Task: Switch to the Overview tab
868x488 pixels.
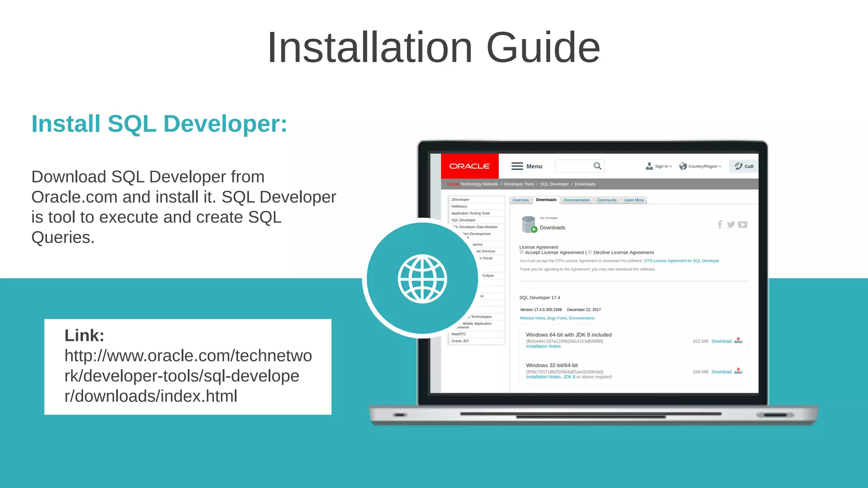Action: [520, 200]
